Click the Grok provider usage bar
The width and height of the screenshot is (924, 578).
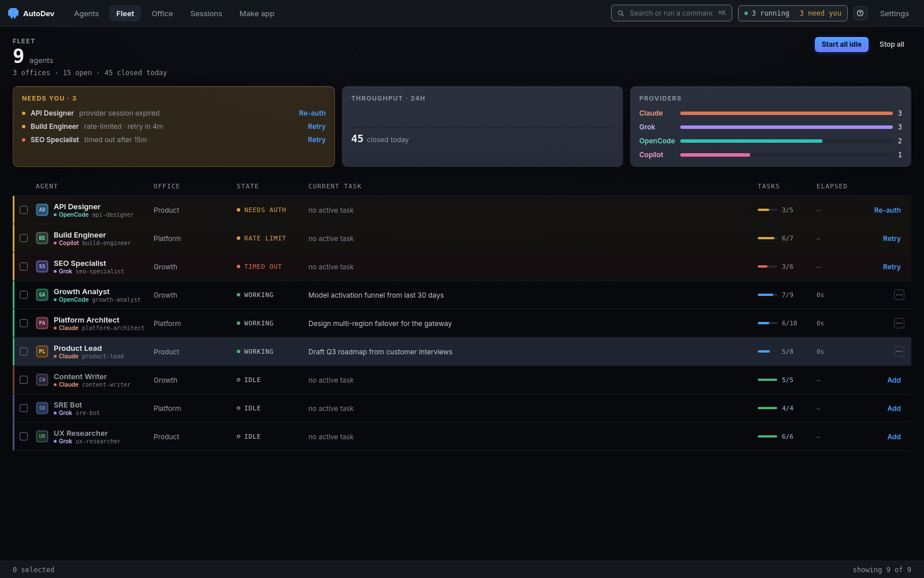787,127
